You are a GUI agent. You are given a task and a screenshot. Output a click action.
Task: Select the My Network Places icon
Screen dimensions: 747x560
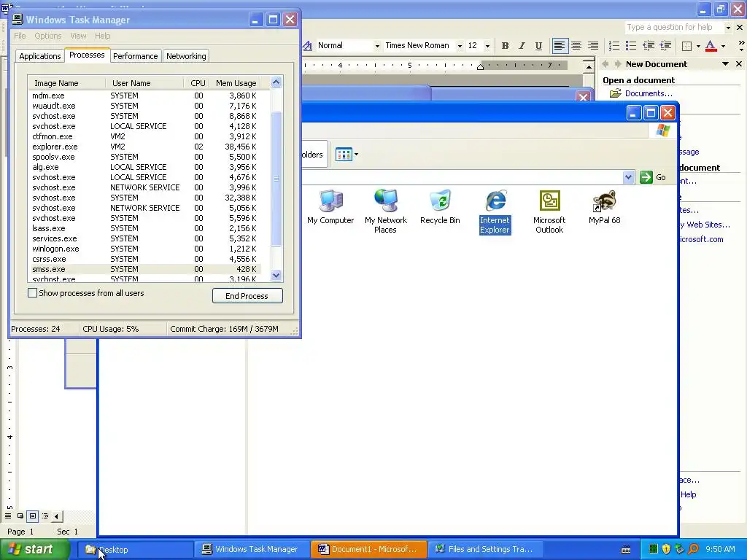point(385,211)
